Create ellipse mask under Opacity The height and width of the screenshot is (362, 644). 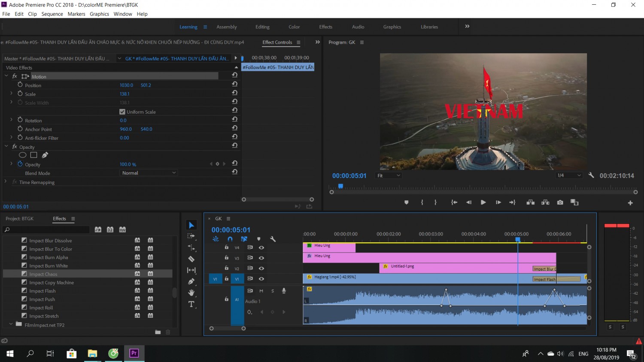(23, 155)
